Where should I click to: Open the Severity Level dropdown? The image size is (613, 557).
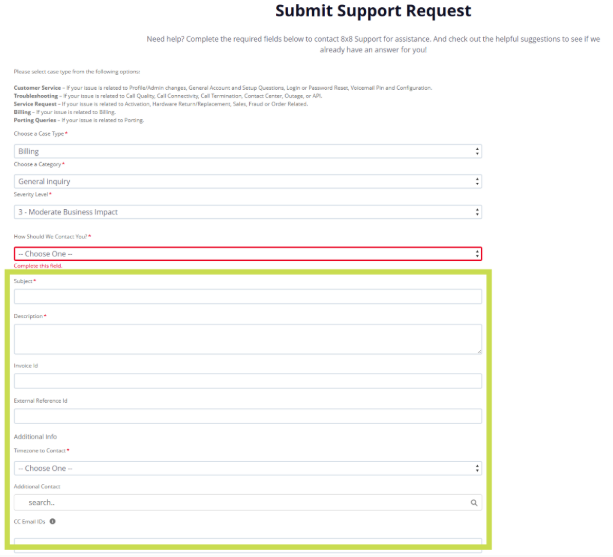click(248, 212)
